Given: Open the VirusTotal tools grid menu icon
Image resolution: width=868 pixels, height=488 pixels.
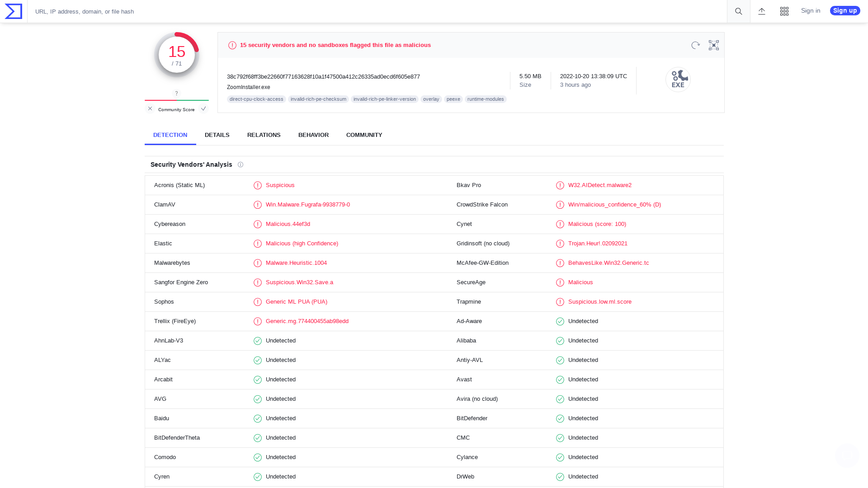Looking at the screenshot, I should [x=784, y=11].
